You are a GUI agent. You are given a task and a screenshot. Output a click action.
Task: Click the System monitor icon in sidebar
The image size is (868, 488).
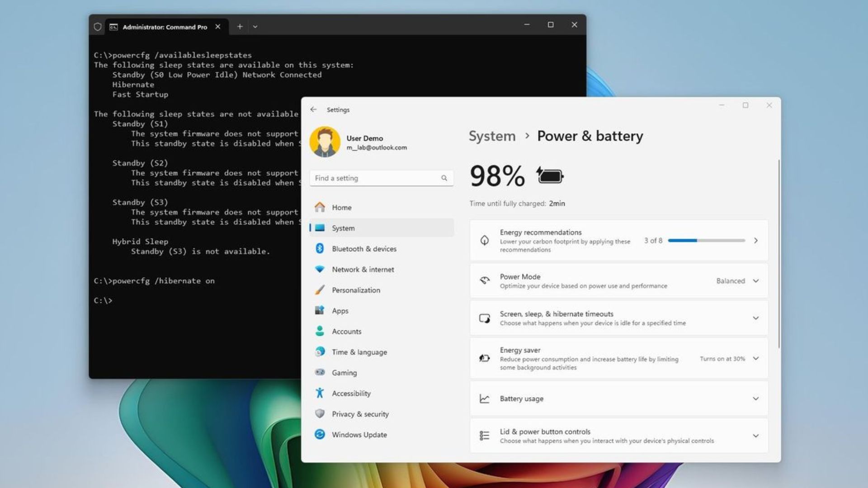(320, 228)
